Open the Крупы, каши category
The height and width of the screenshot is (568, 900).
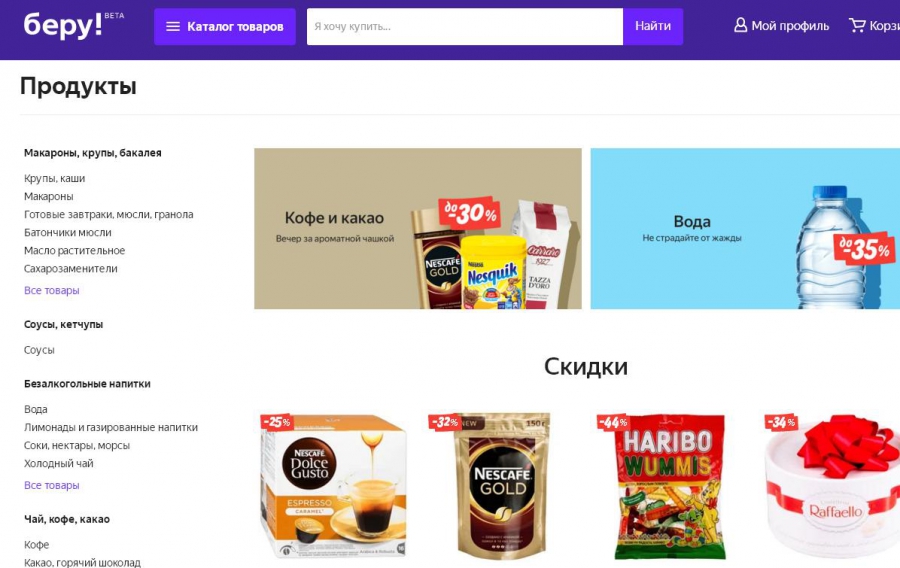coord(55,178)
